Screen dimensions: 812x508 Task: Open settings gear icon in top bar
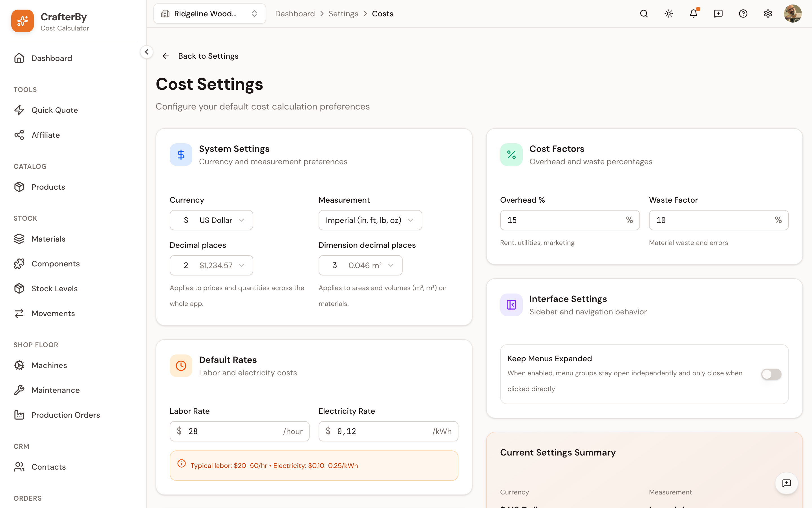coord(768,14)
